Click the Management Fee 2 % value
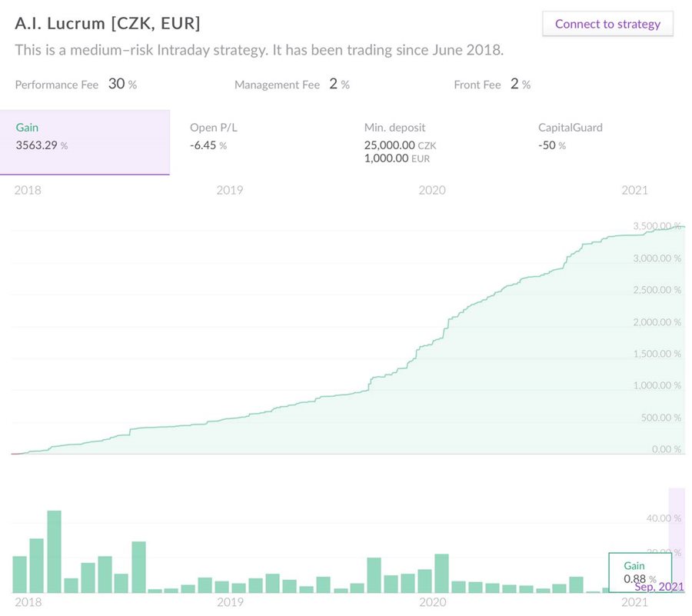This screenshot has height=616, width=692. (x=339, y=84)
